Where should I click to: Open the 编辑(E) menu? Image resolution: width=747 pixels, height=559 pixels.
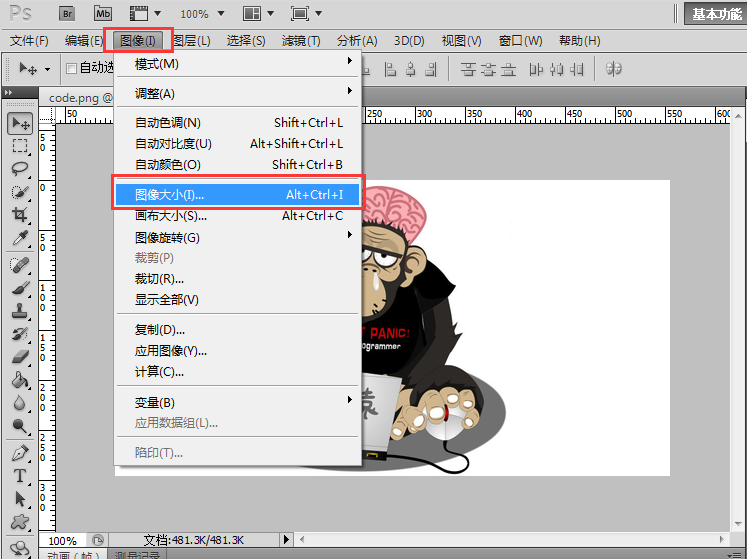pyautogui.click(x=84, y=41)
